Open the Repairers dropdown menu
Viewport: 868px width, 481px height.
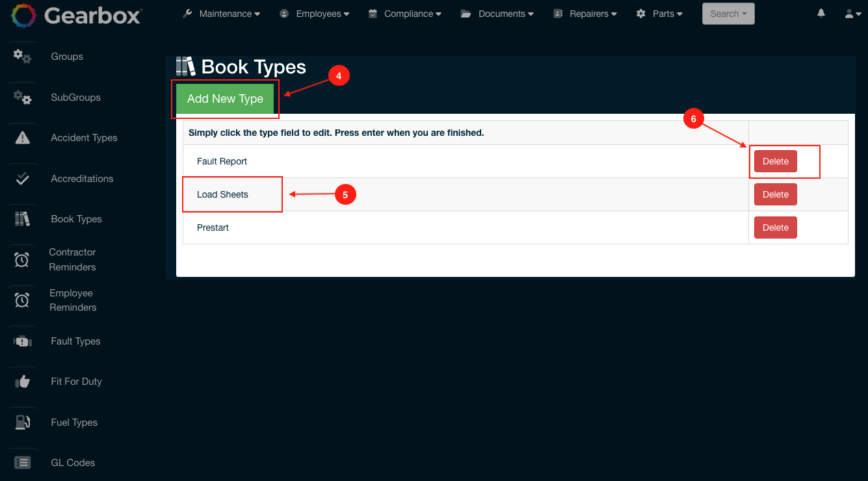(x=593, y=14)
